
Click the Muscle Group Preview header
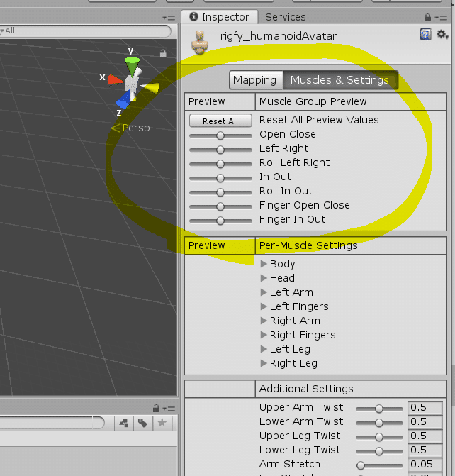(x=313, y=101)
